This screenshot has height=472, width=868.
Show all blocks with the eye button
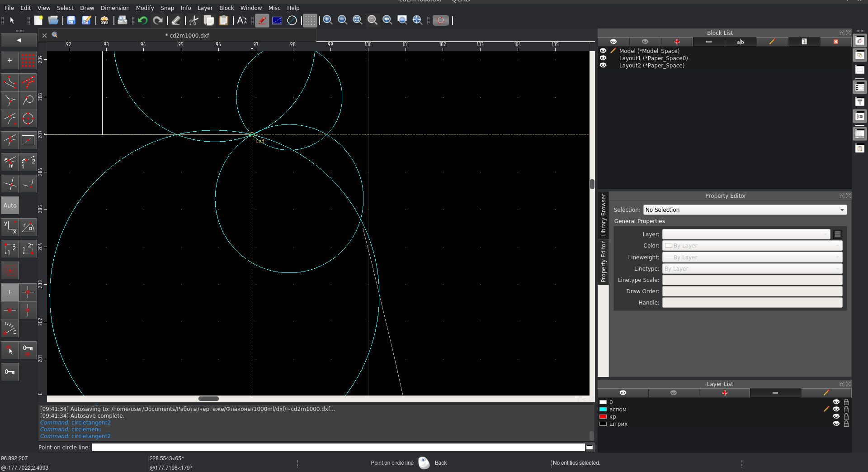613,42
